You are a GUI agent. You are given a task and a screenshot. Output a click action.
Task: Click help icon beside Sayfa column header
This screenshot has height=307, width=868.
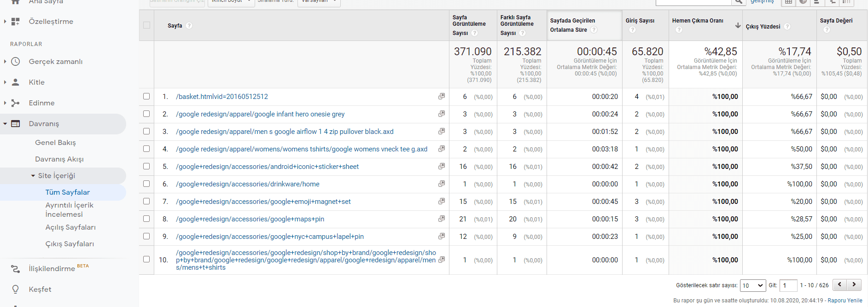pos(189,26)
